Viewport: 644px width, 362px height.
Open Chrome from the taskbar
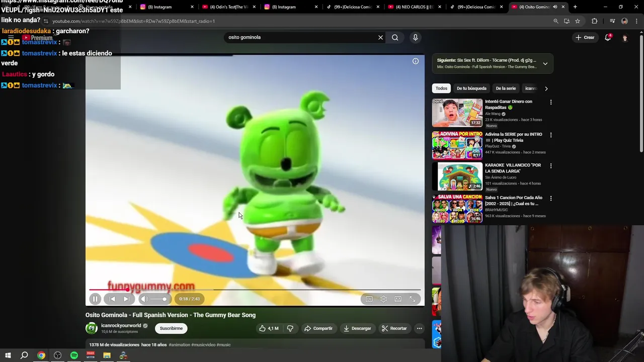(41, 355)
